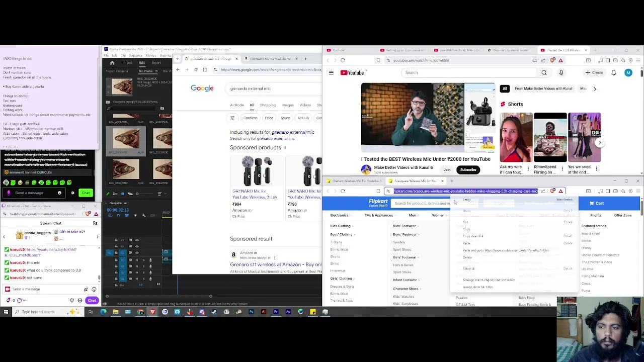Click Brave shield icon in YouTube window
644x362 pixels.
[553, 60]
